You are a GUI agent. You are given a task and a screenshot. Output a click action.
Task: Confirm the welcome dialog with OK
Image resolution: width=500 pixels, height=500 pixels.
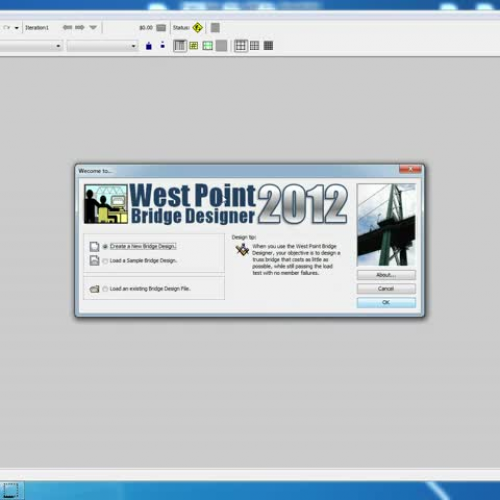pos(386,302)
